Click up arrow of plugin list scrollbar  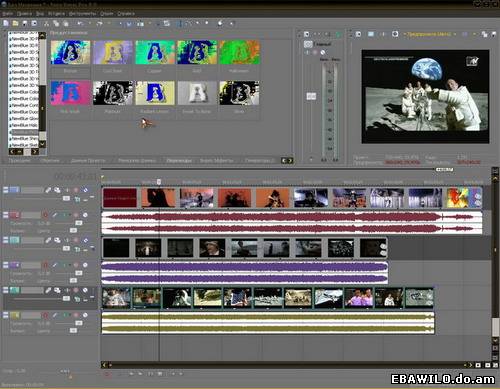pos(42,35)
